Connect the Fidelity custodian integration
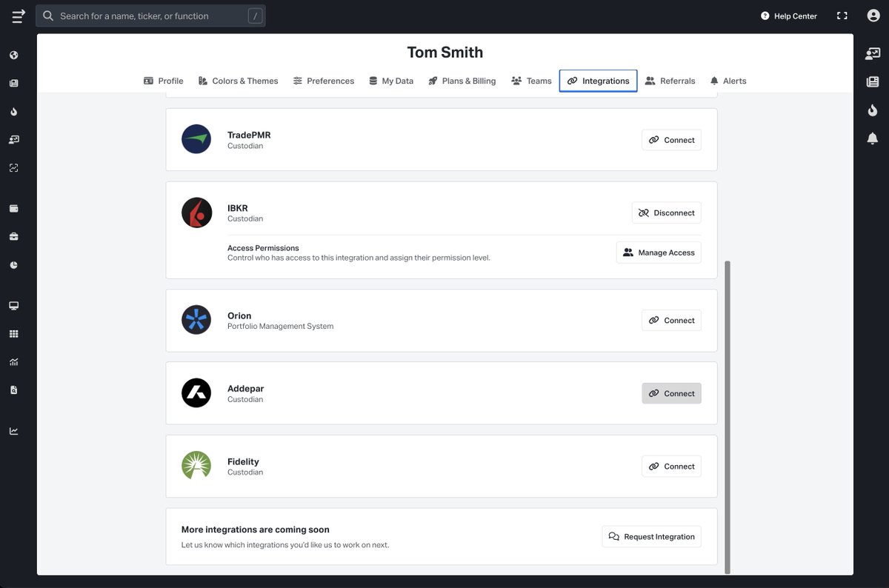The width and height of the screenshot is (889, 588). (x=671, y=466)
